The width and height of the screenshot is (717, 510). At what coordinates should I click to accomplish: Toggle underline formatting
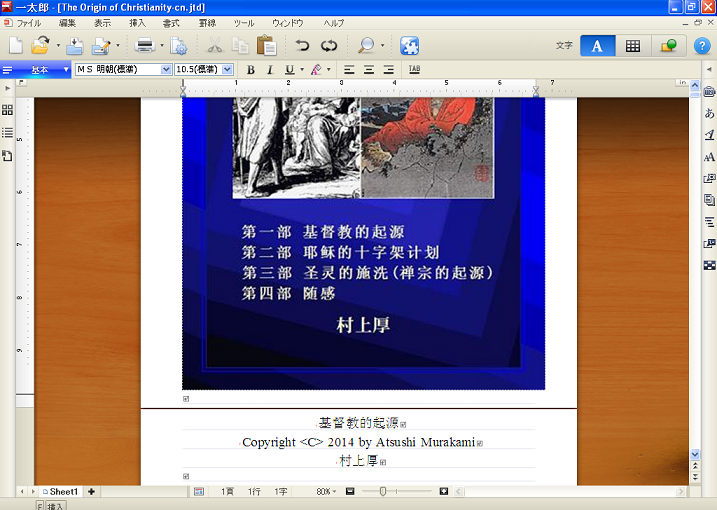click(288, 70)
